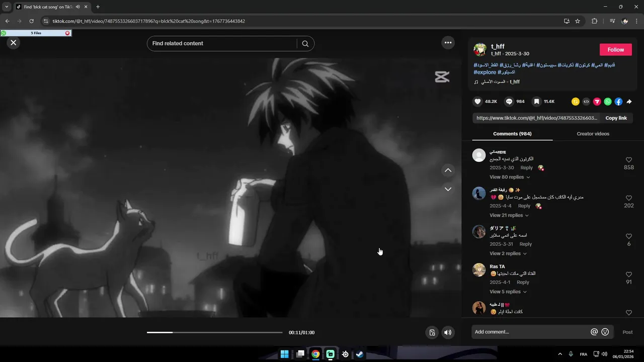Reply to the 2025-3-31 comment
This screenshot has height=362, width=644.
click(x=525, y=244)
